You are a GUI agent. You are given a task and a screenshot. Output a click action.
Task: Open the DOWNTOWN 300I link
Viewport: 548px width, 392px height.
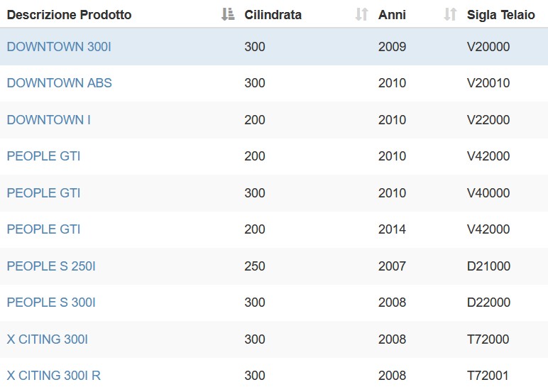point(59,46)
